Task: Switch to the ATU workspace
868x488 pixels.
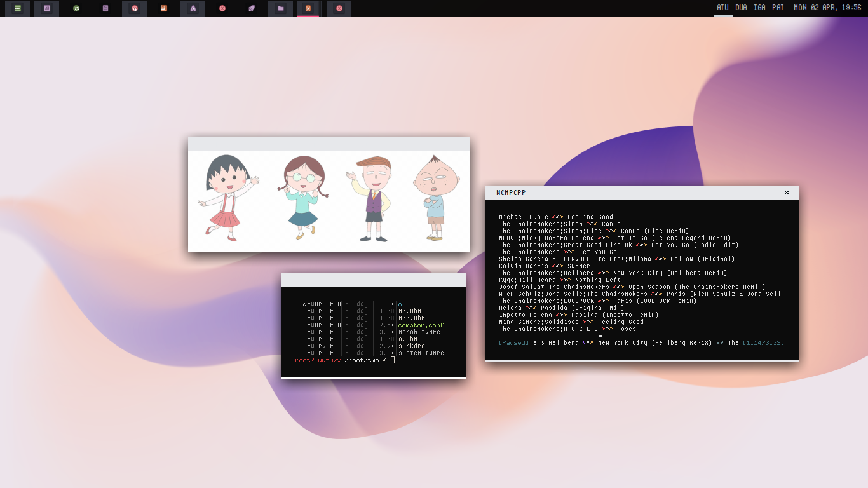Action: [723, 8]
